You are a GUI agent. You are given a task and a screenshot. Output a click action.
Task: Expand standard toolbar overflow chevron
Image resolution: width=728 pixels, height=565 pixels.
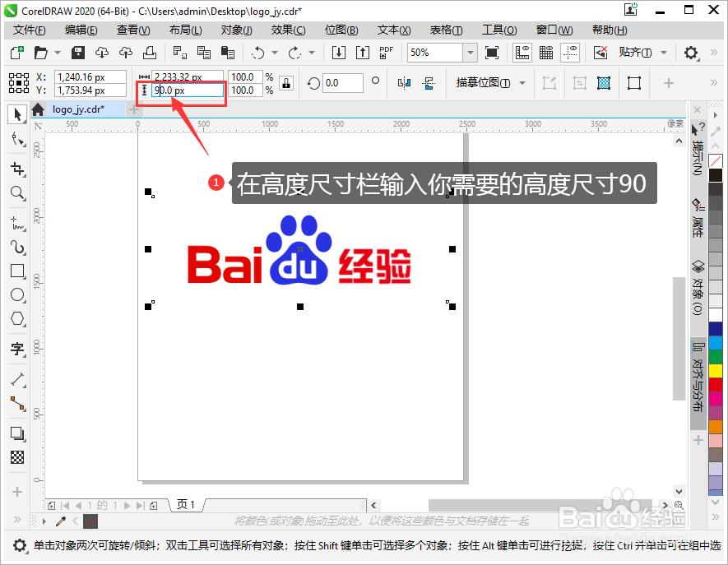715,53
